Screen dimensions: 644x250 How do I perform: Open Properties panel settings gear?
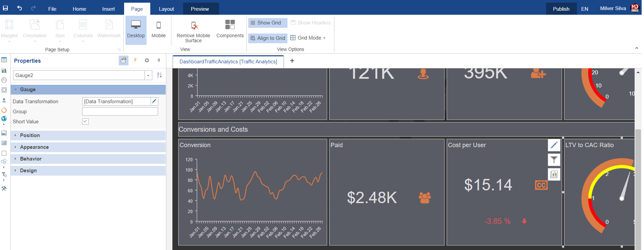[x=147, y=60]
